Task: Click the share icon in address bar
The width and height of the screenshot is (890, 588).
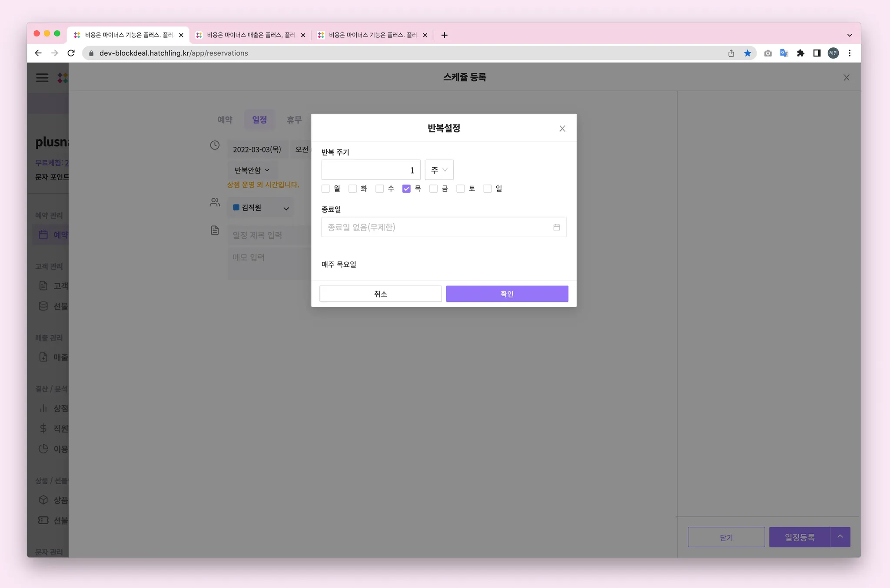Action: point(731,53)
